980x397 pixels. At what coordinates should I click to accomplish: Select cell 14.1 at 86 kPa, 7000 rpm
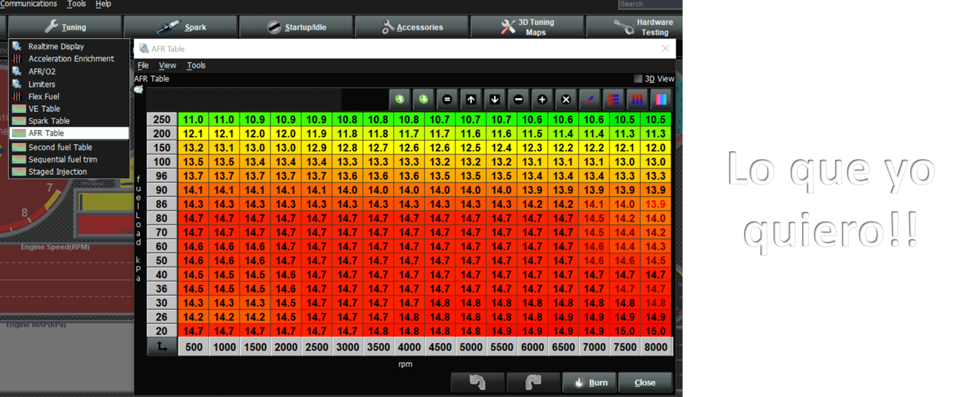coord(594,204)
